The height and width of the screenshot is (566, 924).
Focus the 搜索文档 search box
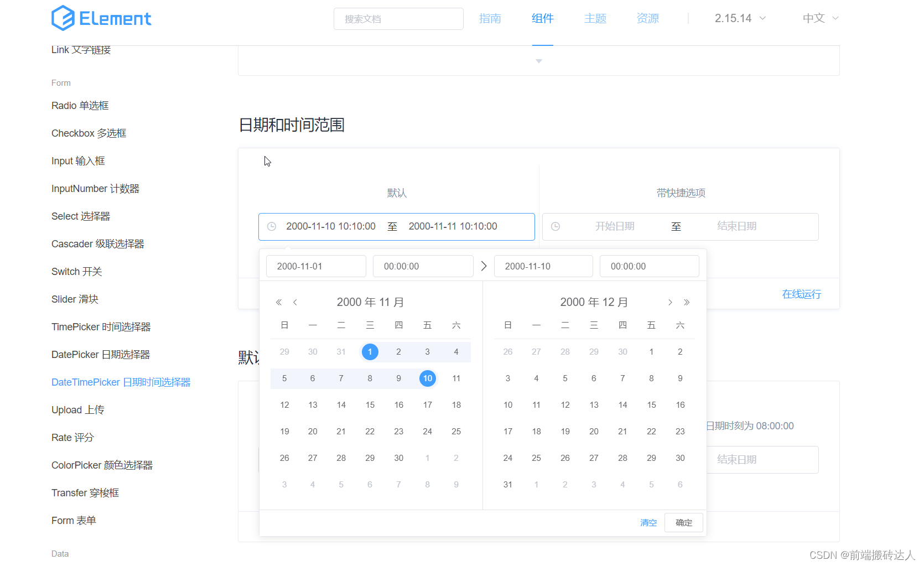pyautogui.click(x=398, y=19)
